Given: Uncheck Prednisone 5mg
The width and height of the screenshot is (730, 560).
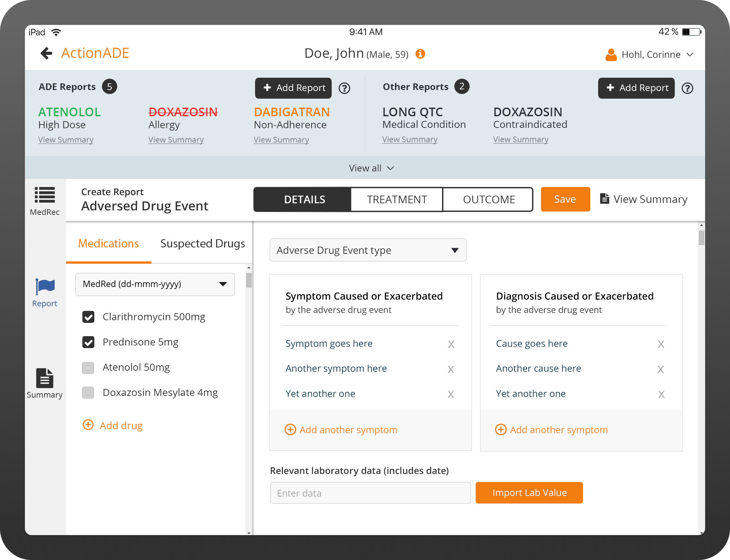Looking at the screenshot, I should 88,342.
